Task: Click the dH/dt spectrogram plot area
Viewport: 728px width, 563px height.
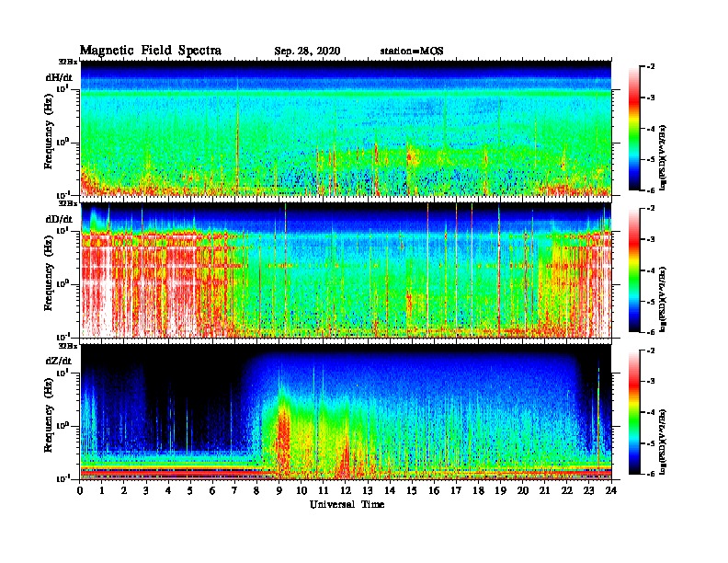Action: (346, 128)
